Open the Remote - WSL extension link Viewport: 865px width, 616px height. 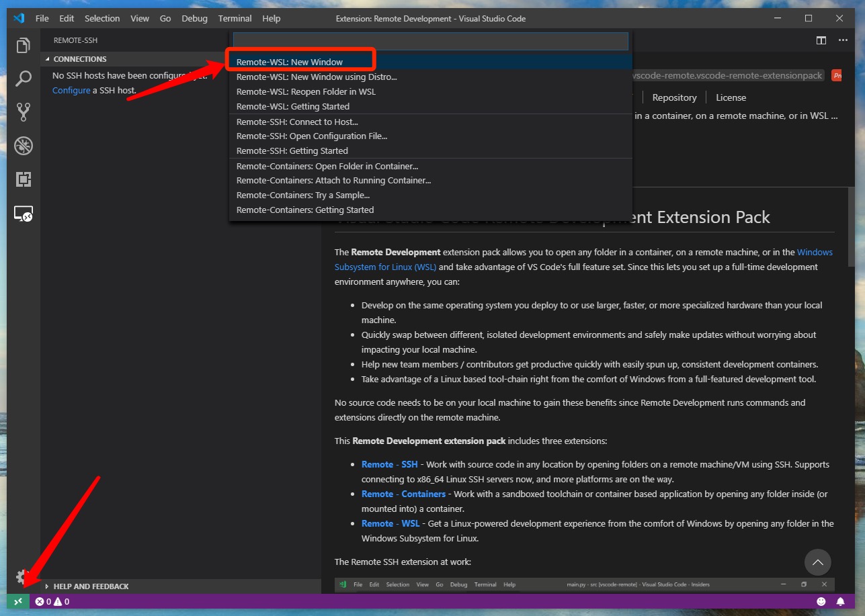coord(390,523)
